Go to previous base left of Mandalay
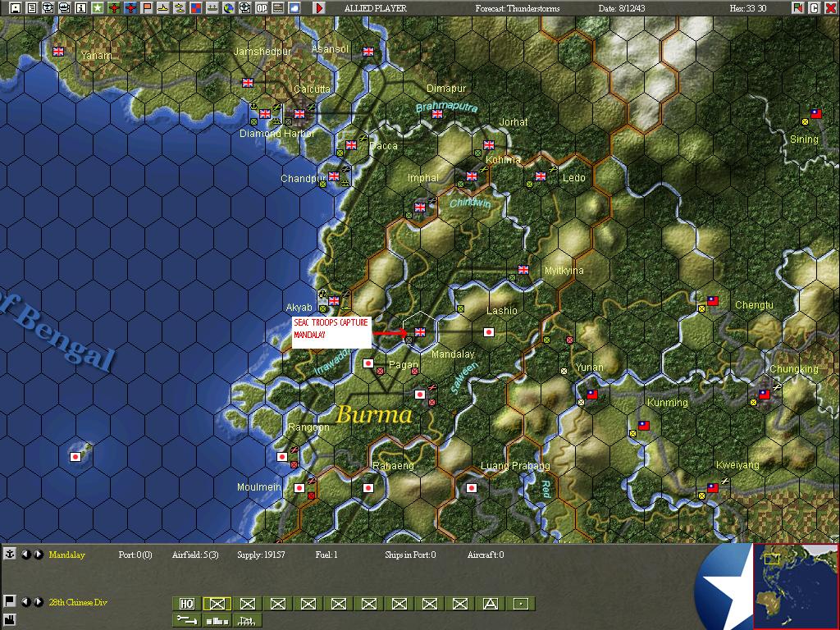 pos(25,555)
